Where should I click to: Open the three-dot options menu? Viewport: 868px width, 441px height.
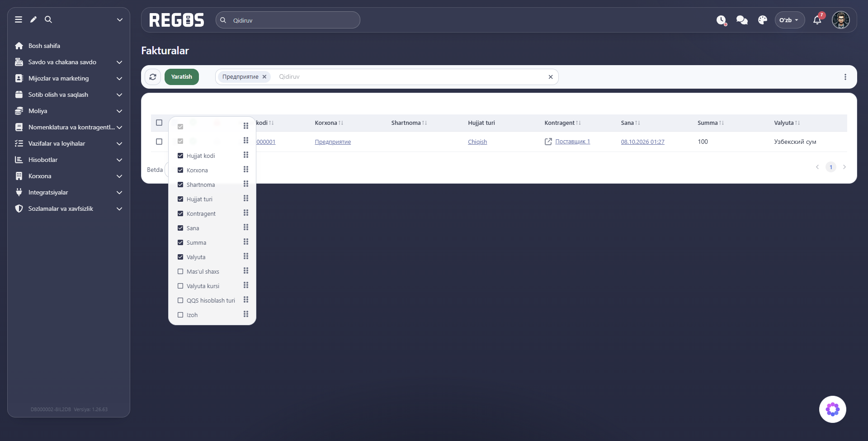pos(845,77)
